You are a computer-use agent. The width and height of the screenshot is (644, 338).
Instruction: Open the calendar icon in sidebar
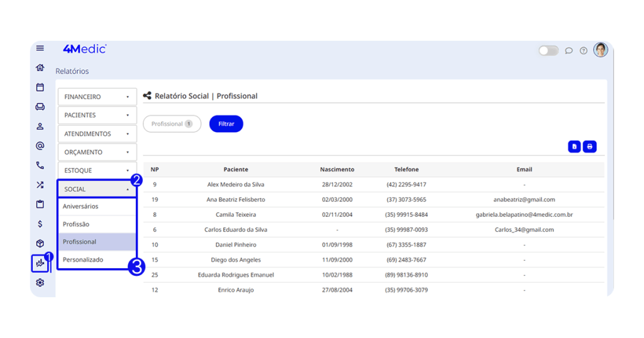(x=40, y=87)
